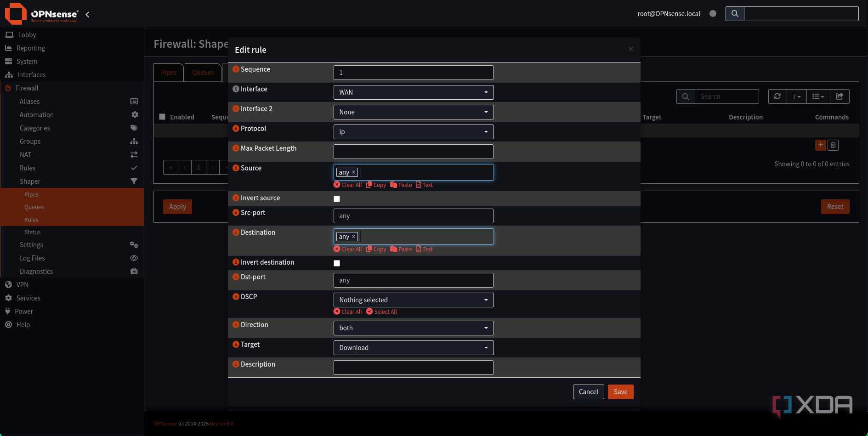Open the Protocol dropdown showing ip
The image size is (868, 436).
pyautogui.click(x=414, y=132)
